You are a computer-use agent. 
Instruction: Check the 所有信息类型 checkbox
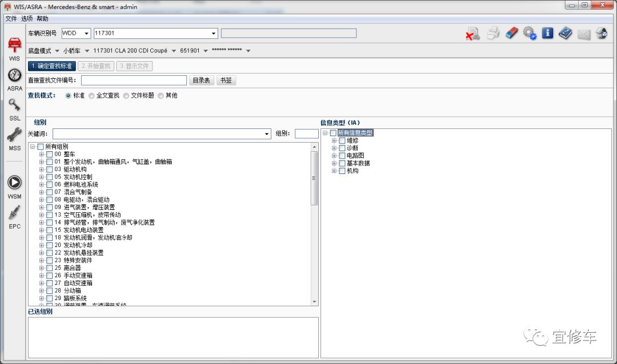333,133
